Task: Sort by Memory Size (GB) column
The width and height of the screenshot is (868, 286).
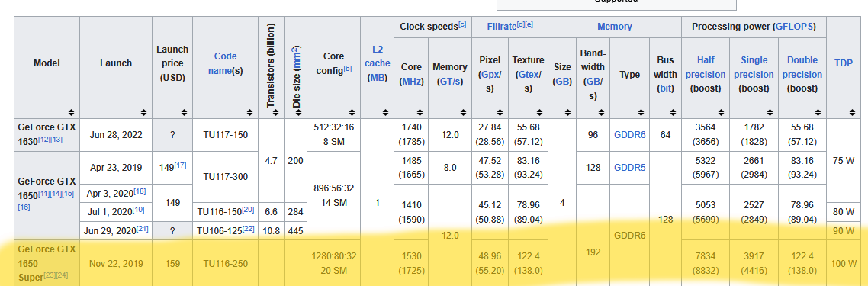Action: click(x=567, y=112)
